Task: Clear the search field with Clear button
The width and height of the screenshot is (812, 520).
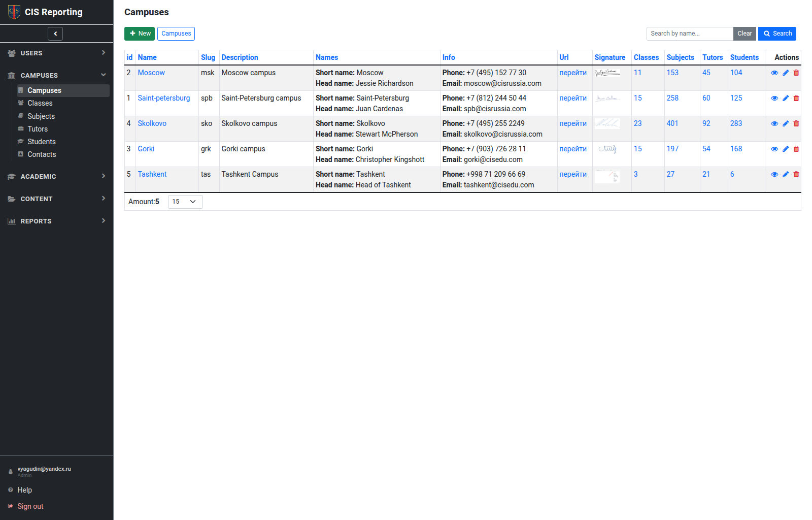Action: [x=745, y=34]
